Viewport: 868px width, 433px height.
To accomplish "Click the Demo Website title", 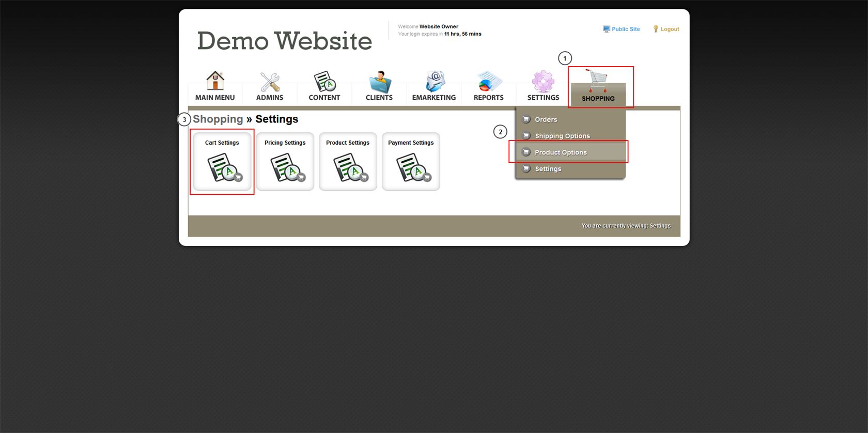I will (284, 41).
